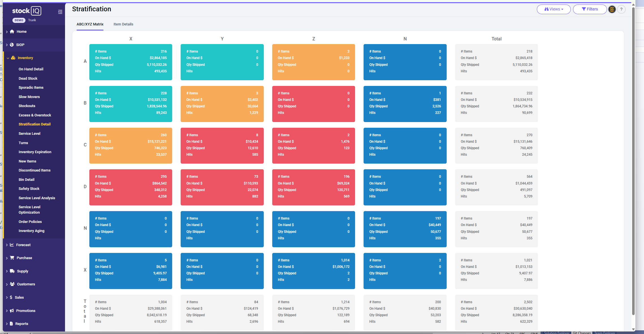
Task: Click the Customers people icon
Action: click(12, 284)
